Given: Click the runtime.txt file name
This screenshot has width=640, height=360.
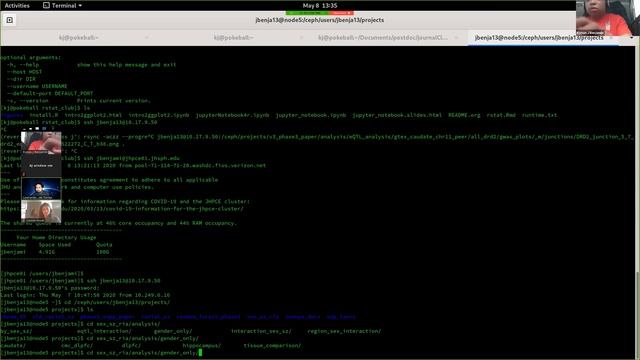Looking at the screenshot, I should pos(539,115).
